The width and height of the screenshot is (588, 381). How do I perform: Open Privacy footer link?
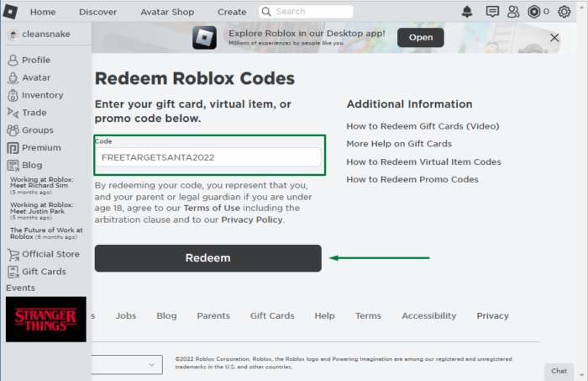[492, 315]
